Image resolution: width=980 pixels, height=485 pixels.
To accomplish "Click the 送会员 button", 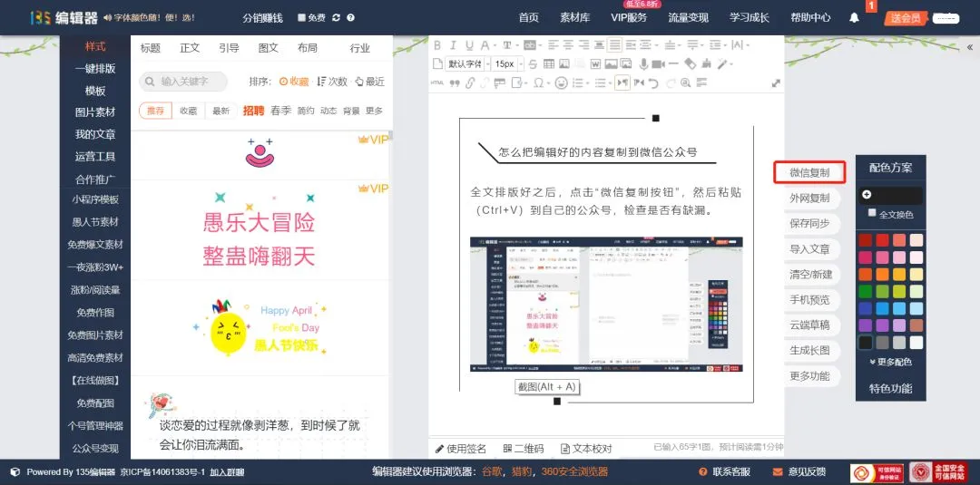I will tap(906, 18).
